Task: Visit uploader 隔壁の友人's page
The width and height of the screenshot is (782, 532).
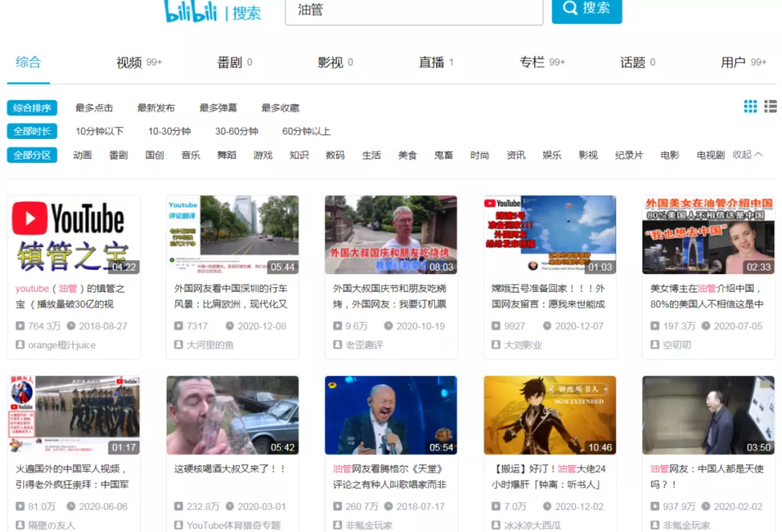Action: 51,525
